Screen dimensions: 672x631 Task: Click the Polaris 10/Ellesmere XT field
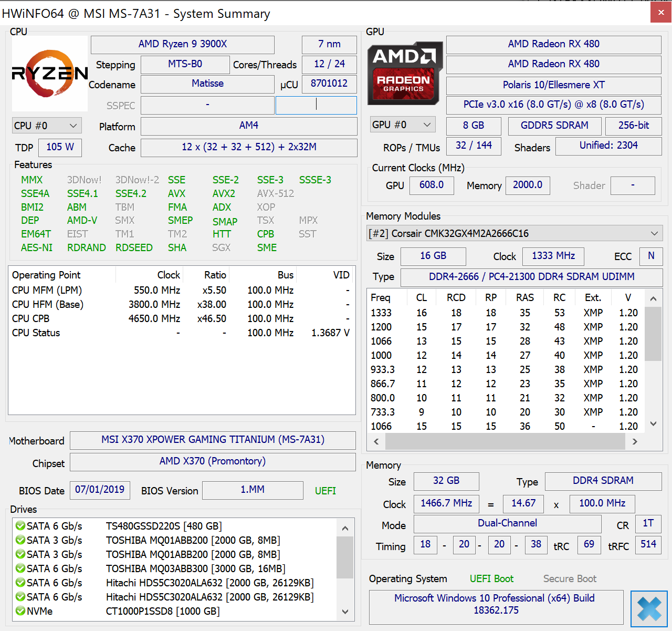[x=554, y=85]
